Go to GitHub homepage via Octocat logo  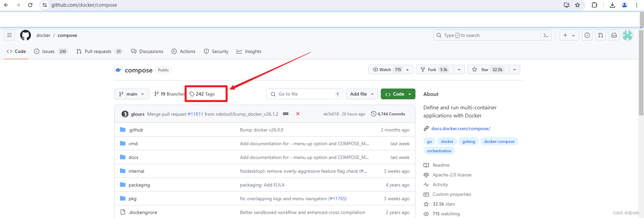coord(26,35)
